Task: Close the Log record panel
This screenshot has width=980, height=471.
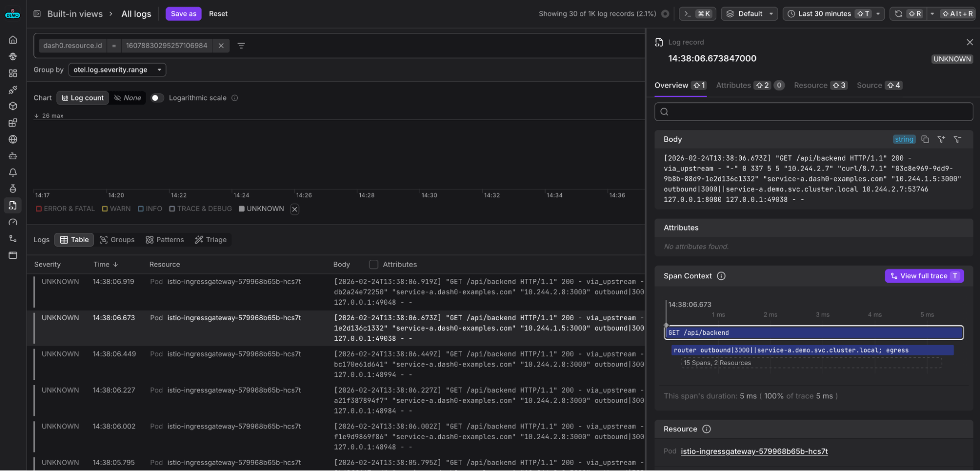Action: 970,42
